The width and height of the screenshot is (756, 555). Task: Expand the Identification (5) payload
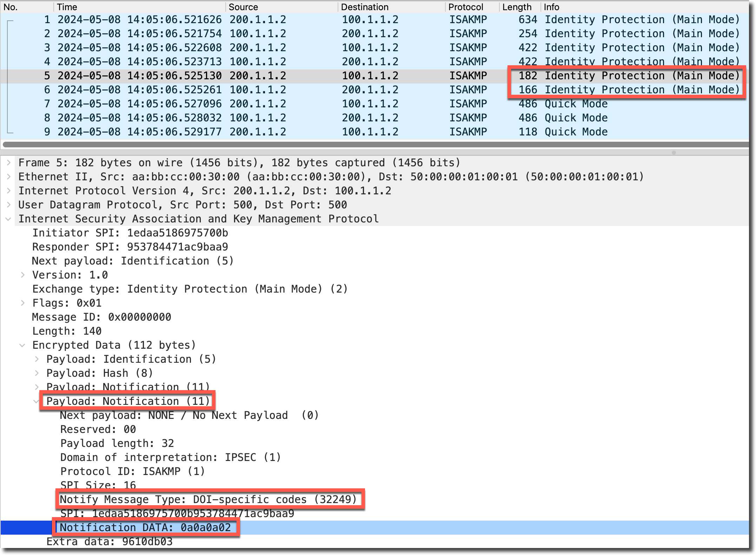click(37, 359)
